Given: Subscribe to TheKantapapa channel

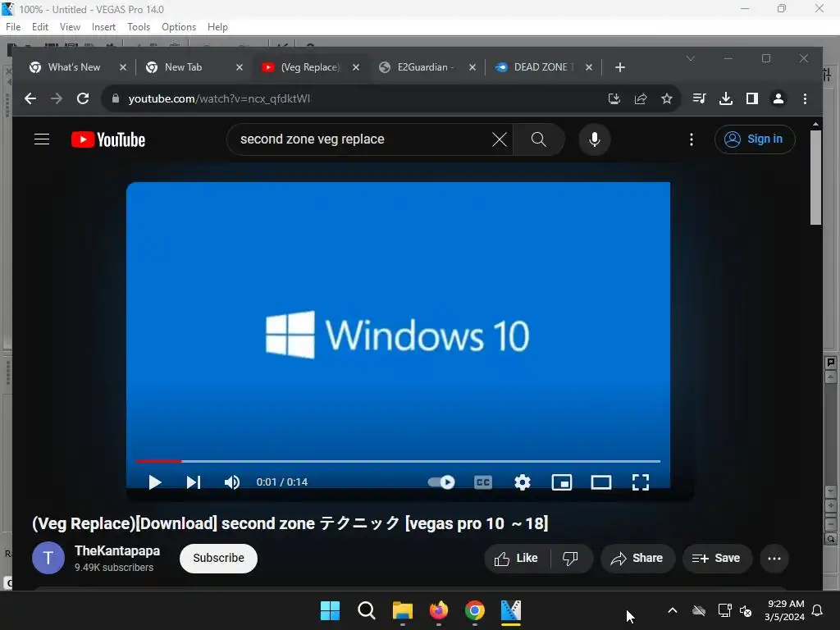Looking at the screenshot, I should (x=218, y=558).
